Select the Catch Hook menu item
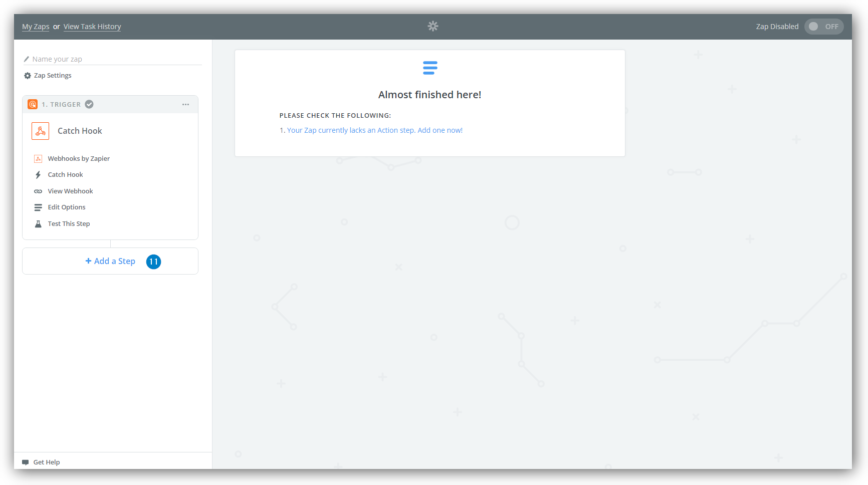The image size is (868, 485). coord(66,175)
